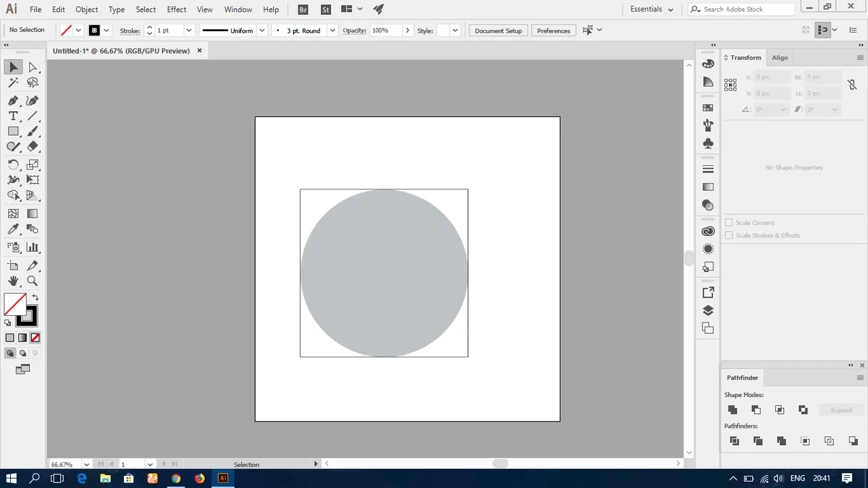
Task: Click the Swap Fill and Stroke arrow
Action: 35,298
